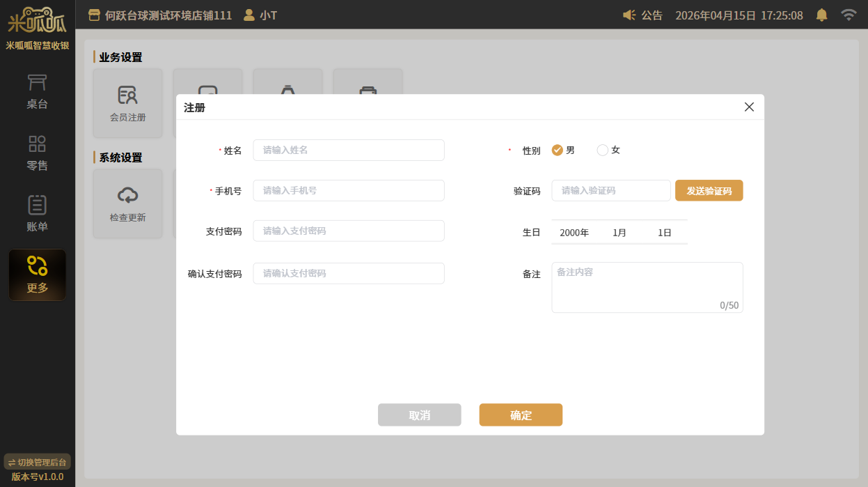
Task: Select the 女 gender radio button
Action: [x=603, y=150]
